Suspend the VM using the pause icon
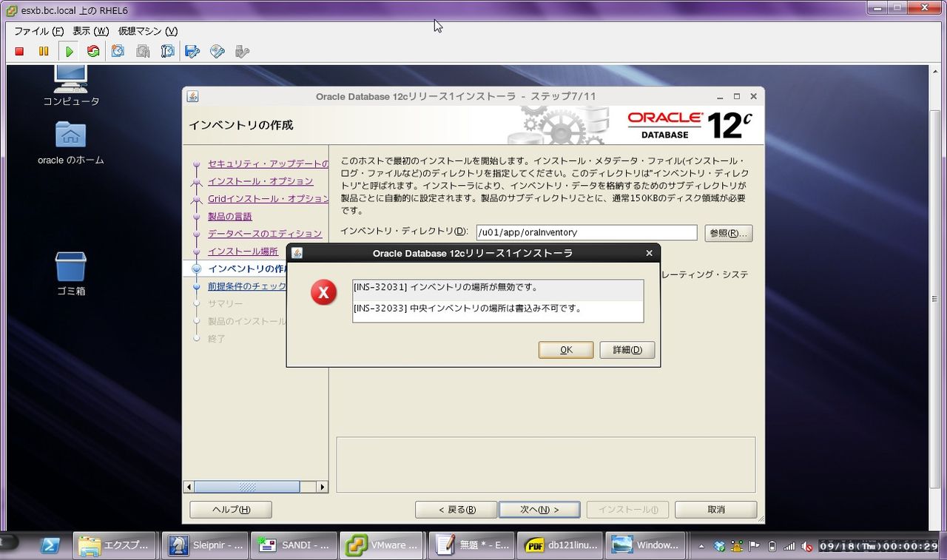The width and height of the screenshot is (947, 560). 44,51
